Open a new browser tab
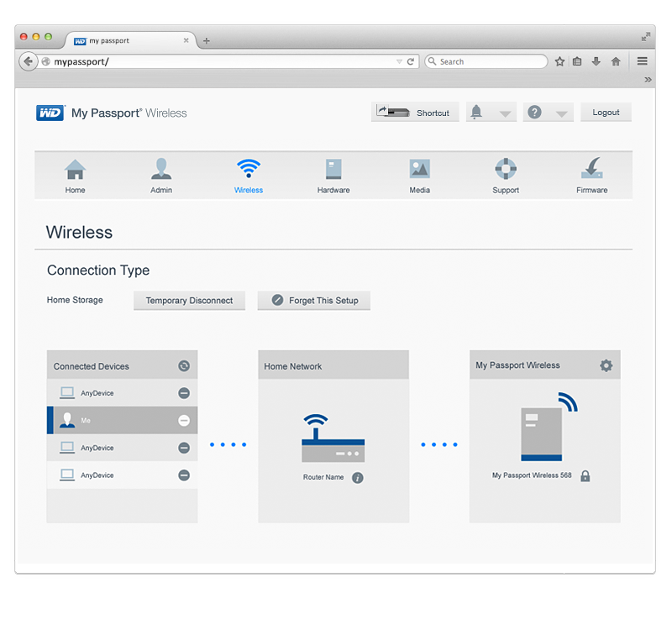This screenshot has height=630, width=672. (x=207, y=41)
